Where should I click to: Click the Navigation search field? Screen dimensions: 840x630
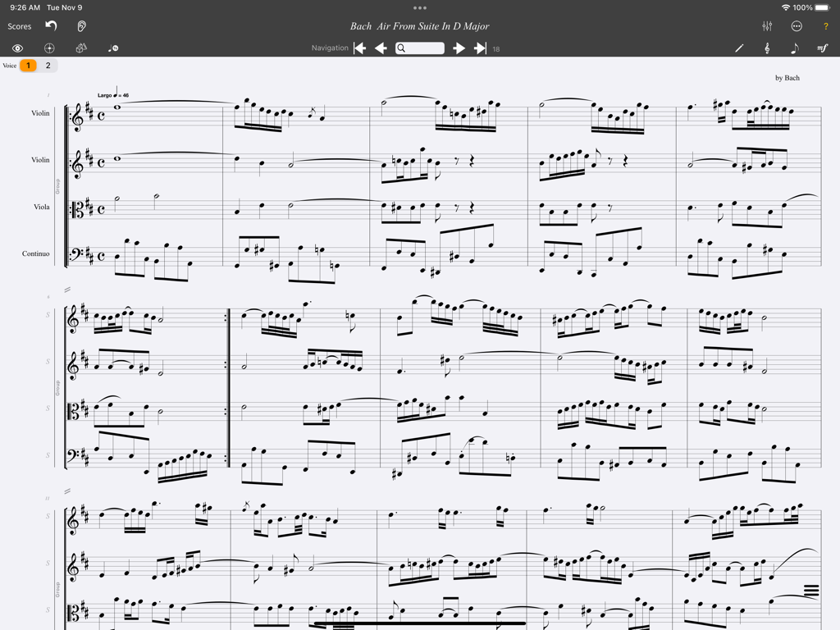pyautogui.click(x=421, y=48)
